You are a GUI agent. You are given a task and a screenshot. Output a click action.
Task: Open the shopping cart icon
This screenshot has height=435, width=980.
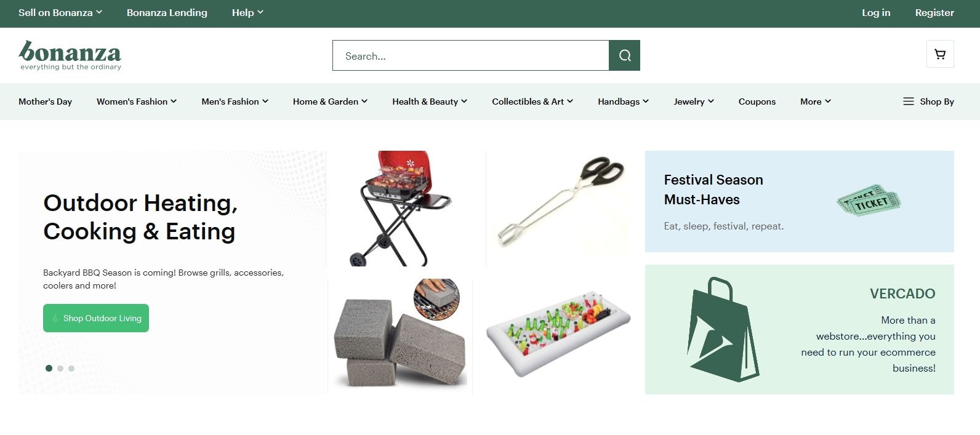(x=940, y=54)
